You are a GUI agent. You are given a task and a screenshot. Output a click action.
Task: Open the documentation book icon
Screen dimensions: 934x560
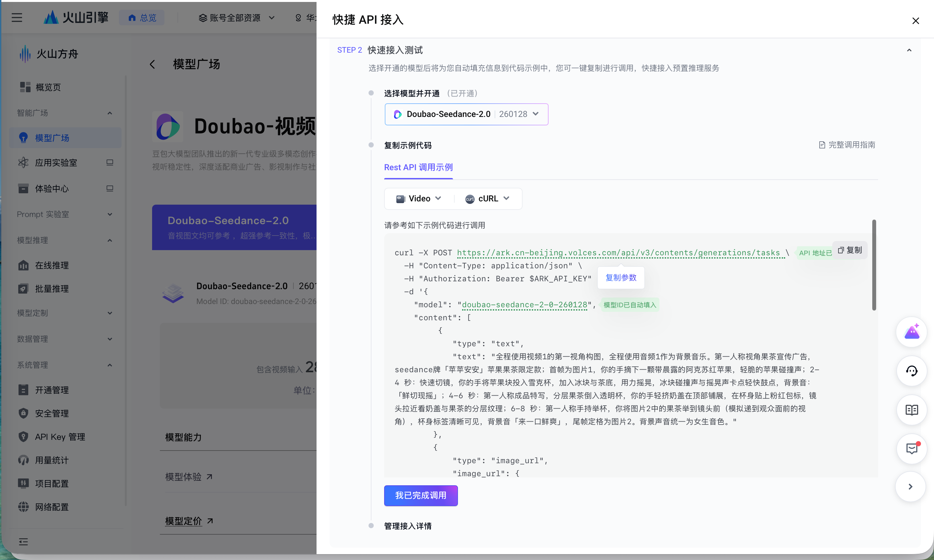click(x=911, y=410)
